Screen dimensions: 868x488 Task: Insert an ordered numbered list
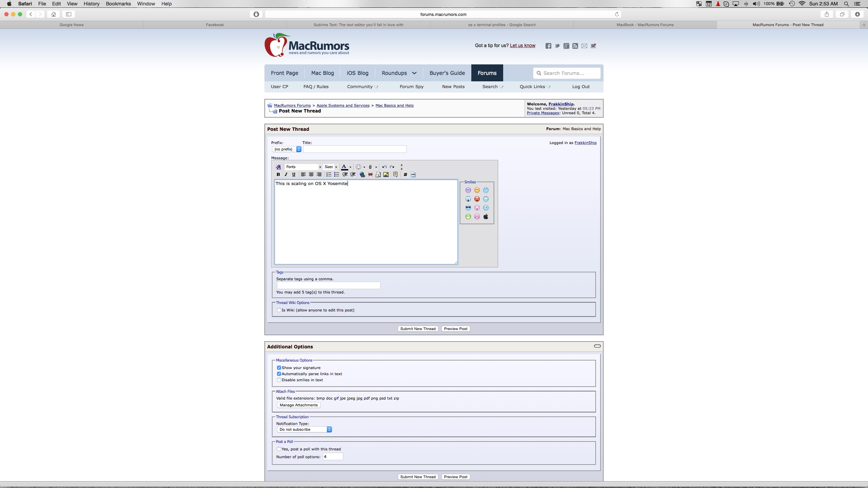click(x=329, y=175)
